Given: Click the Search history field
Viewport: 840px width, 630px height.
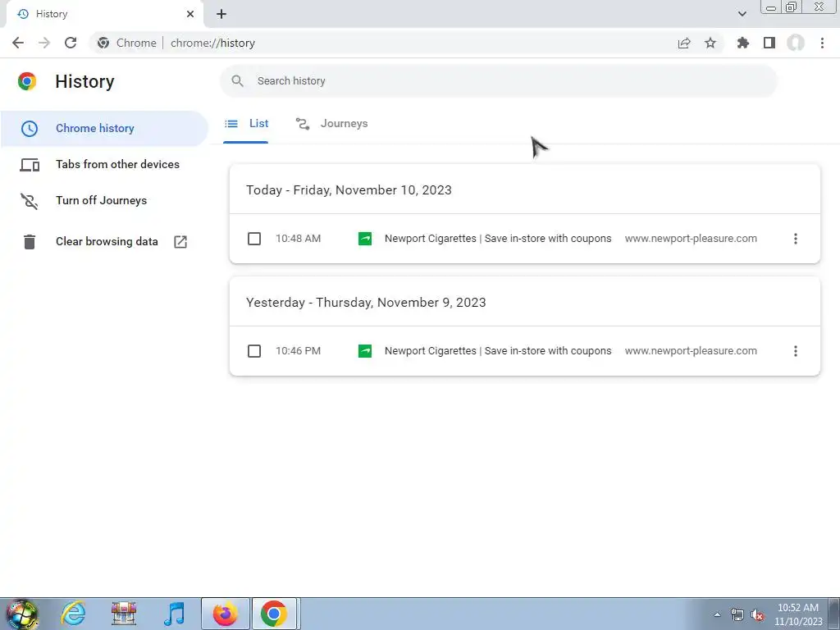Looking at the screenshot, I should pyautogui.click(x=499, y=81).
